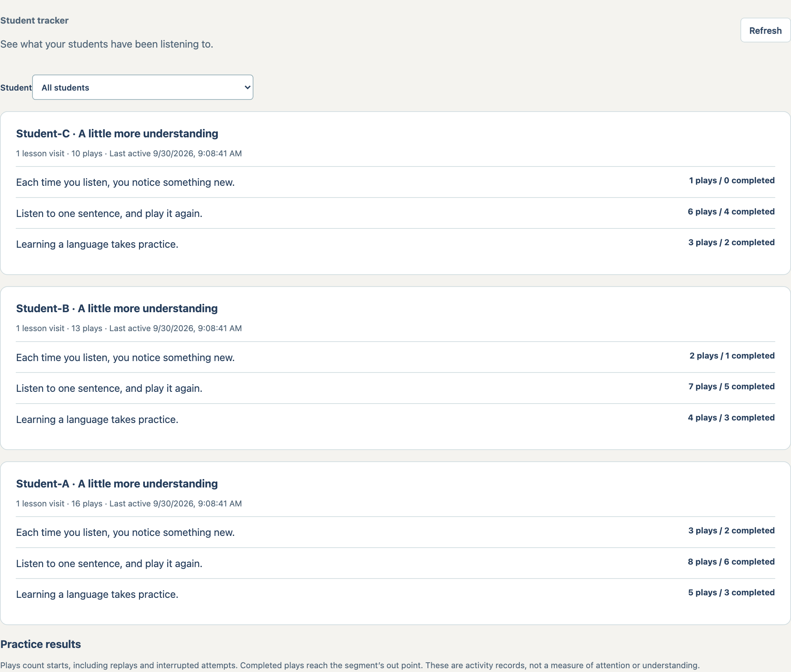
Task: Click '2 plays / 1 completed' value
Action: coord(732,356)
